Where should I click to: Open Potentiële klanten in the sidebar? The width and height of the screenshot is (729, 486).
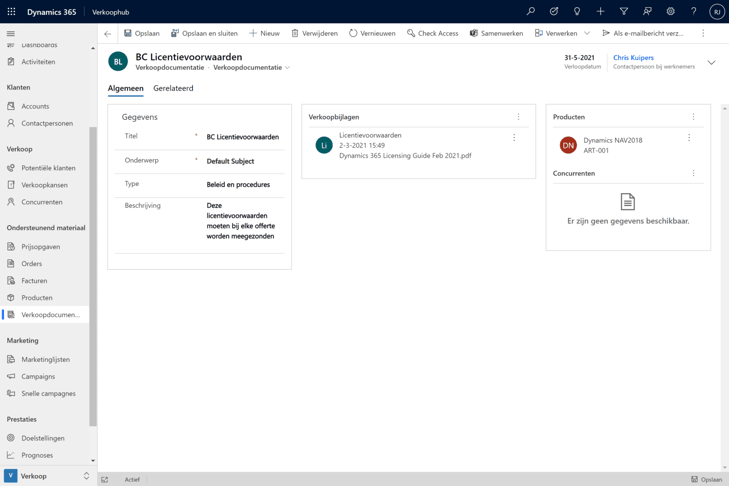click(x=48, y=168)
